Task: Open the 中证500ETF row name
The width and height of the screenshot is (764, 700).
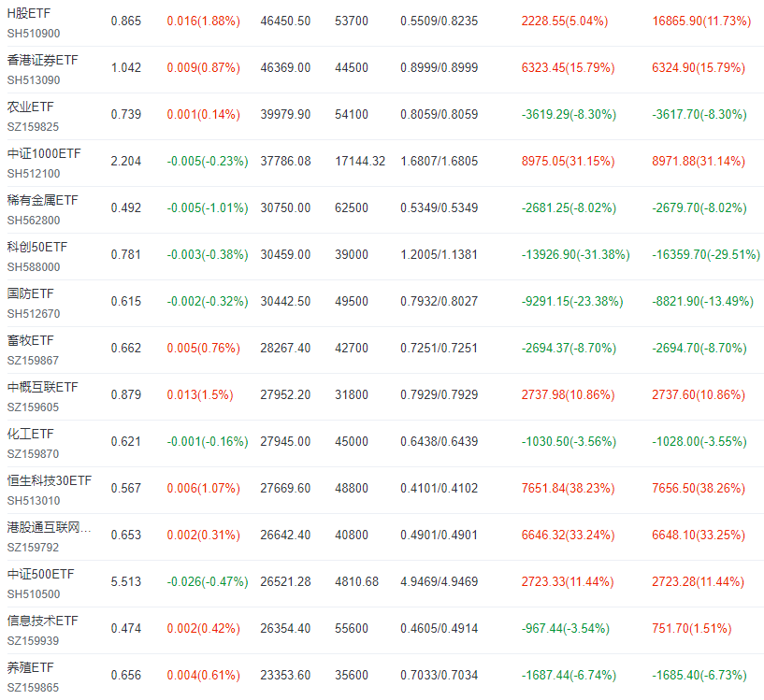Action: 40,575
